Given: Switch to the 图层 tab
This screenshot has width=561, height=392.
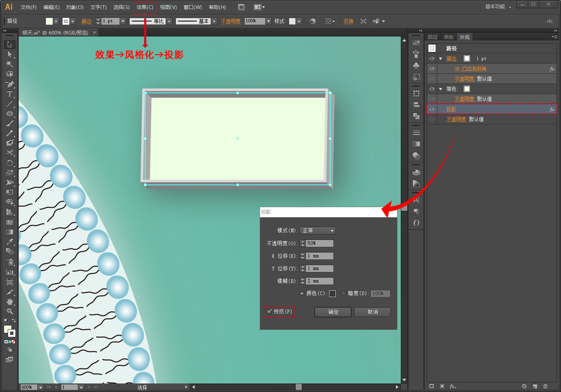Looking at the screenshot, I should (433, 37).
